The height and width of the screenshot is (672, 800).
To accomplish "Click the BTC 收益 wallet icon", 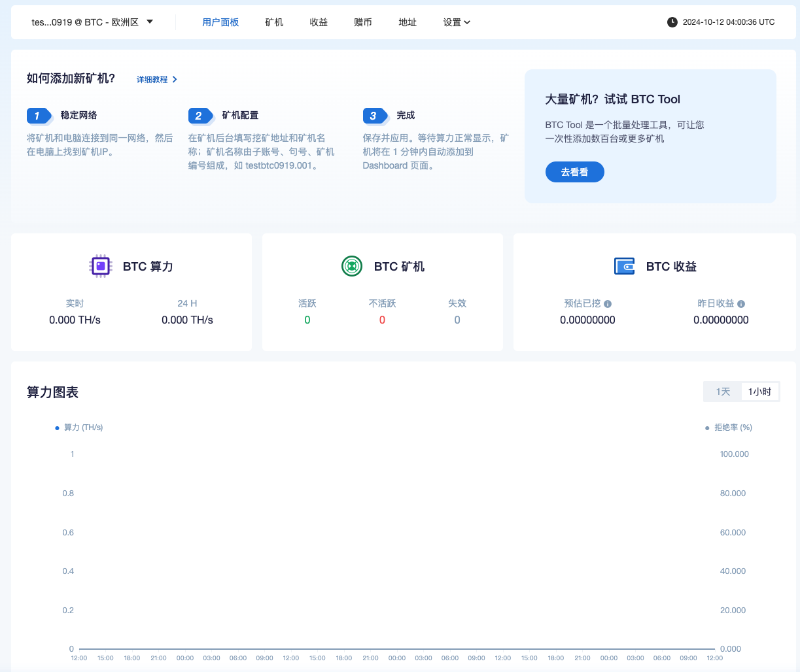I will [624, 266].
